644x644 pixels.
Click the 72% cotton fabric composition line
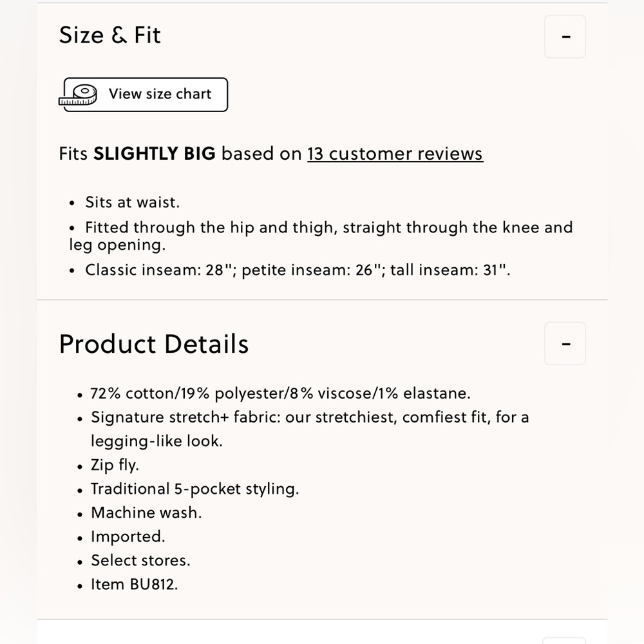(280, 393)
